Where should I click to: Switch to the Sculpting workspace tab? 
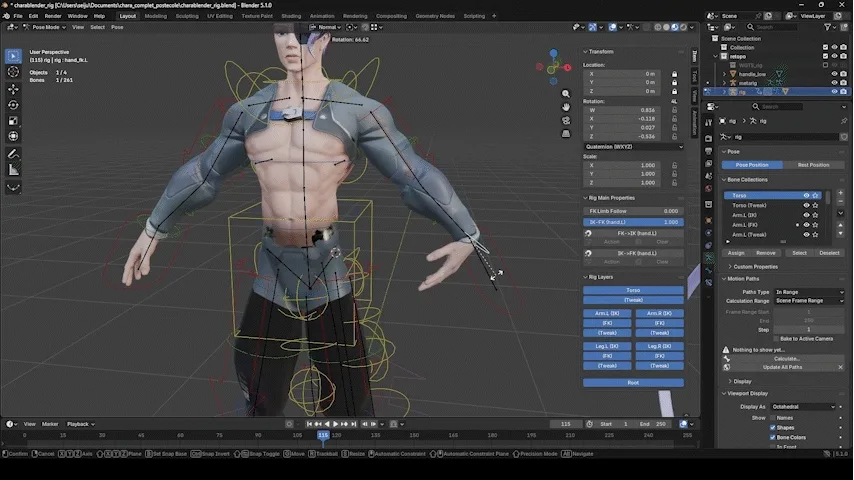[187, 16]
